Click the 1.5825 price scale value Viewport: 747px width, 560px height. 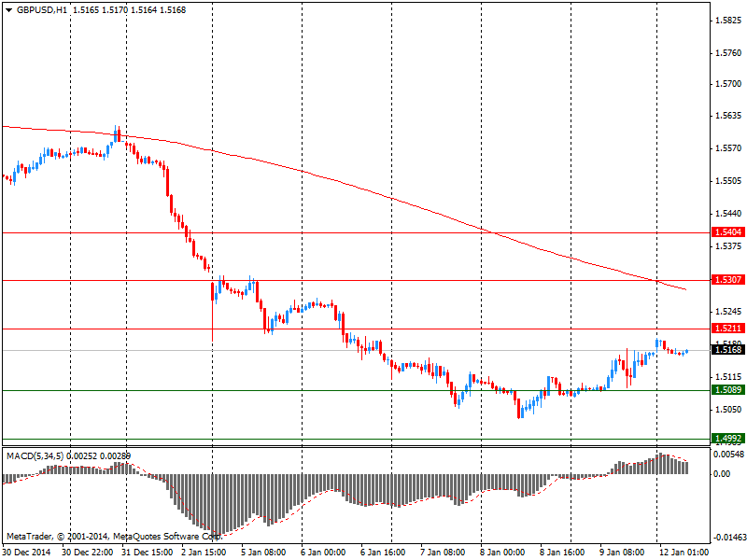pos(729,21)
